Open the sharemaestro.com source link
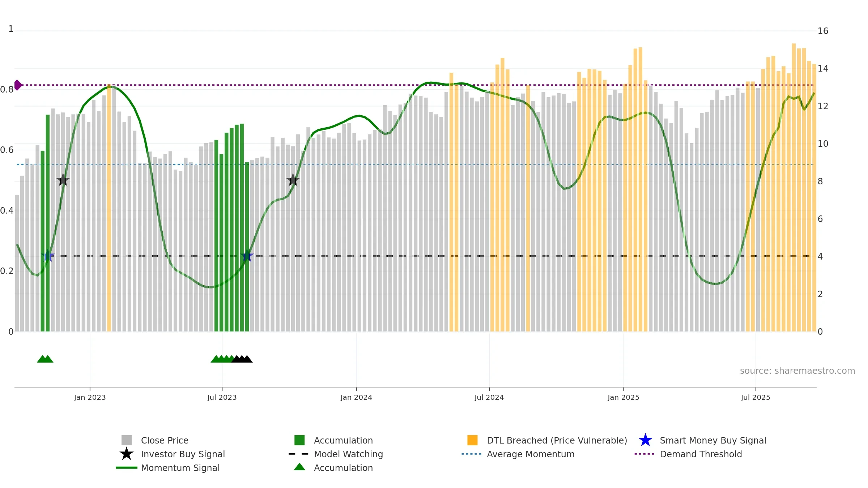 pyautogui.click(x=797, y=371)
